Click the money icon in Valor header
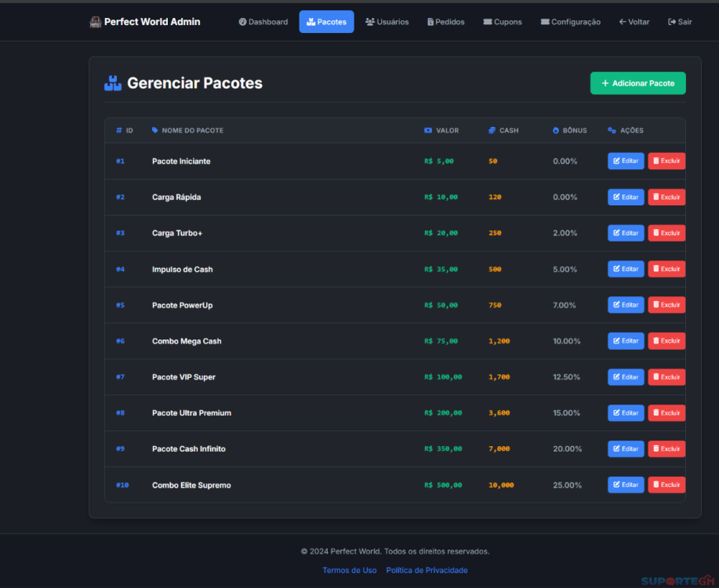The height and width of the screenshot is (588, 719). coord(428,130)
